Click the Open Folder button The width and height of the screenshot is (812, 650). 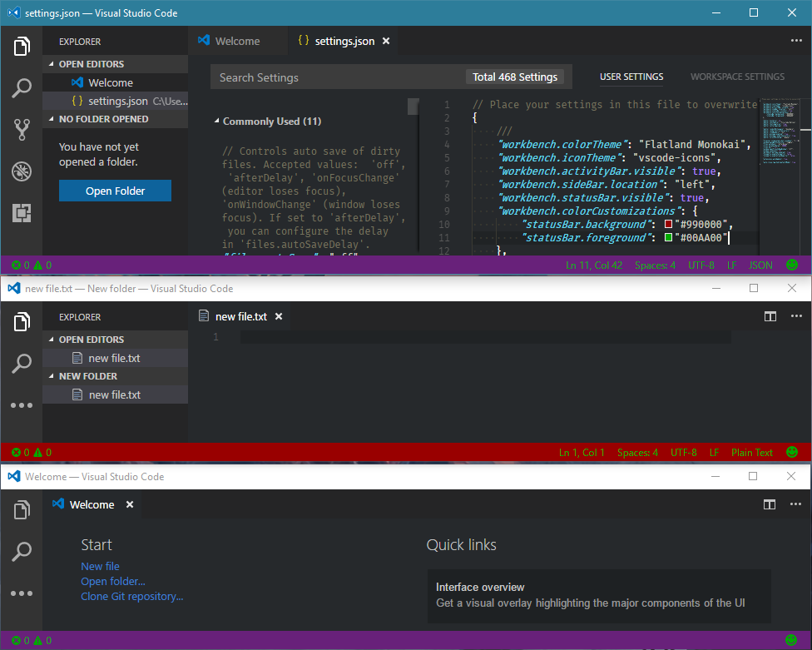[x=115, y=191]
